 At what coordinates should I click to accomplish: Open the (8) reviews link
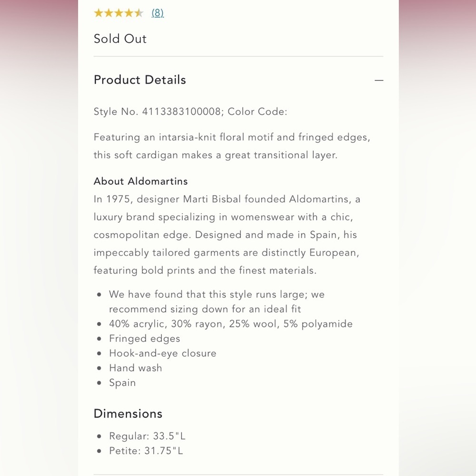(158, 13)
